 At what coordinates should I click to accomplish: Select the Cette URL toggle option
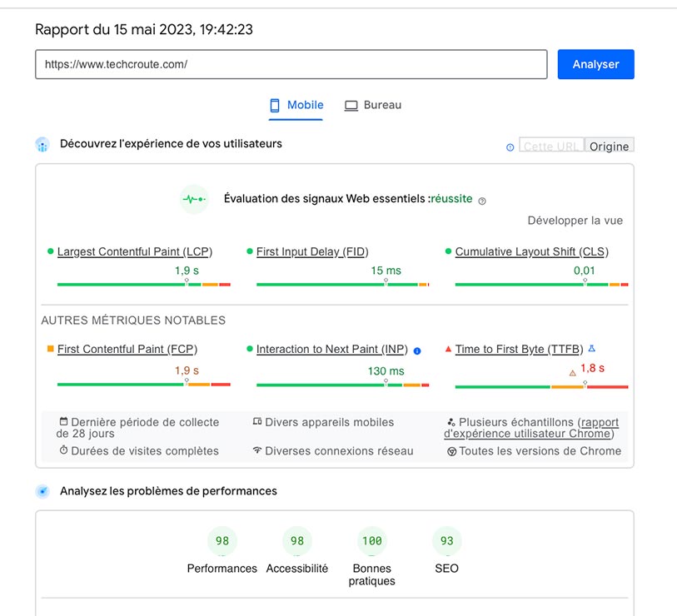point(551,147)
